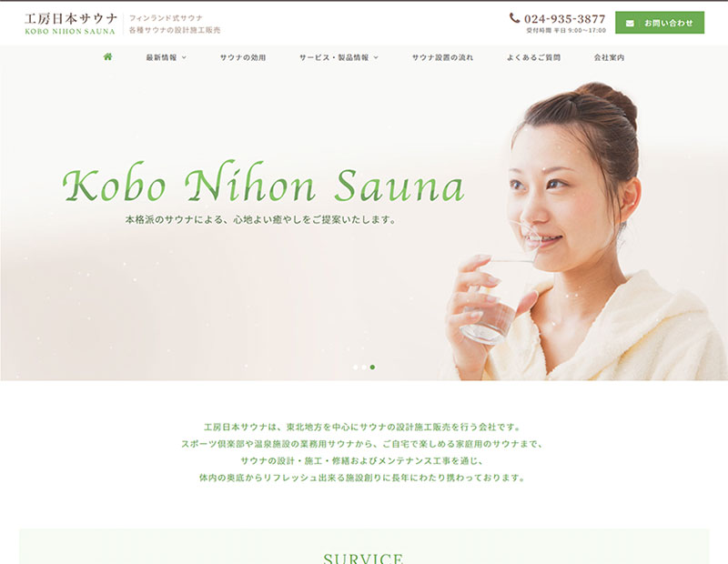728x564 pixels.
Task: Click the Kobo Nihon Sauna hero image
Action: click(364, 214)
